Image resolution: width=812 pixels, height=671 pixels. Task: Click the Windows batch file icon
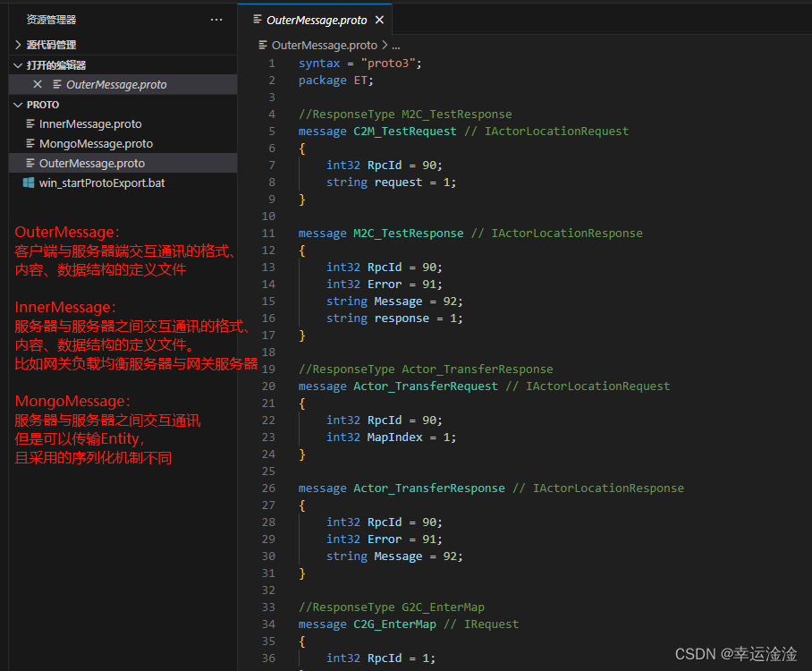click(29, 183)
